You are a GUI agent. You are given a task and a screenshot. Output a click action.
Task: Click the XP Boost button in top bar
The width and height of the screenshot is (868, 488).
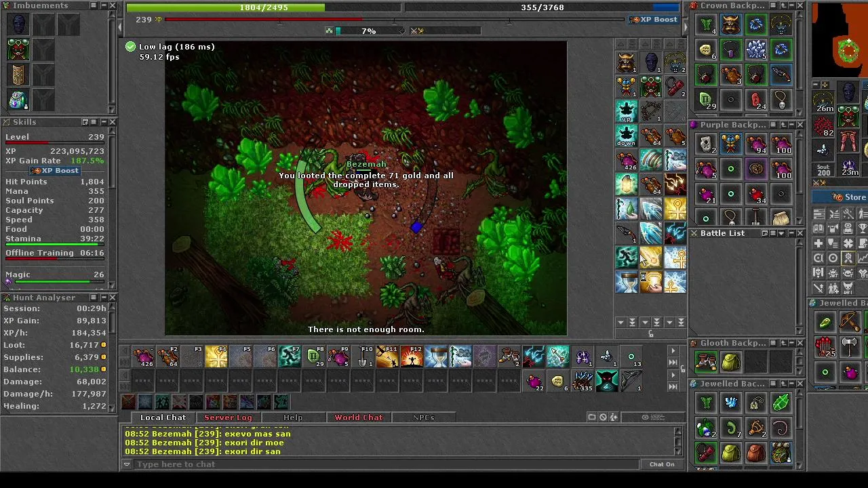(654, 20)
